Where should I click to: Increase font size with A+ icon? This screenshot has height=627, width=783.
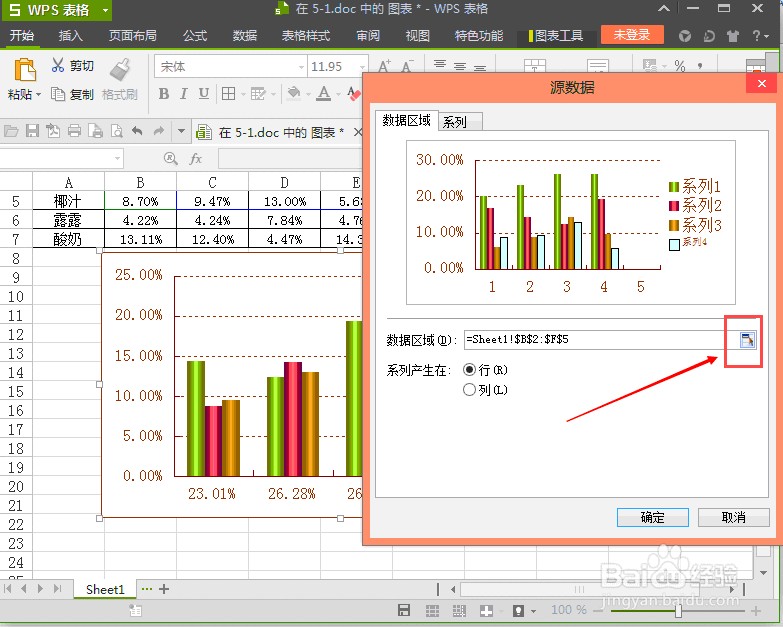point(384,66)
